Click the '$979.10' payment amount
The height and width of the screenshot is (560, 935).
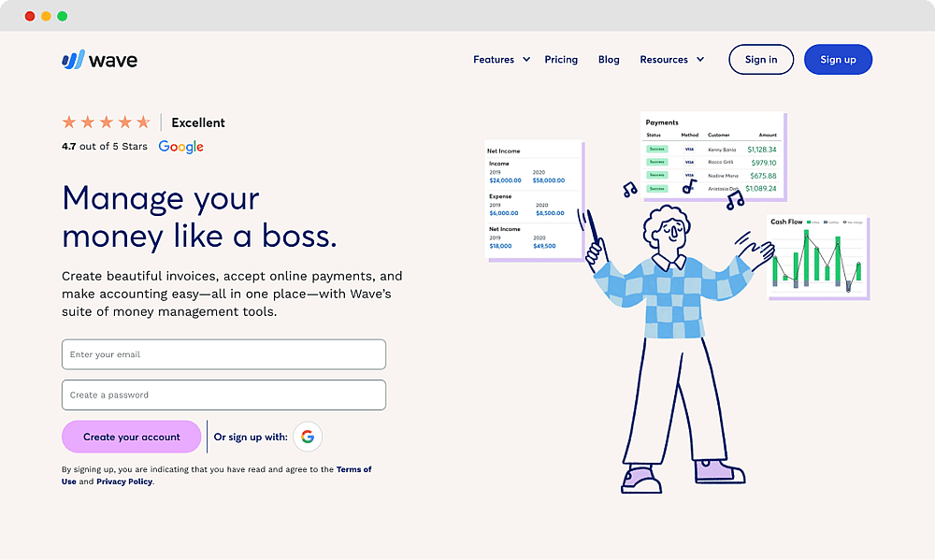coord(764,163)
